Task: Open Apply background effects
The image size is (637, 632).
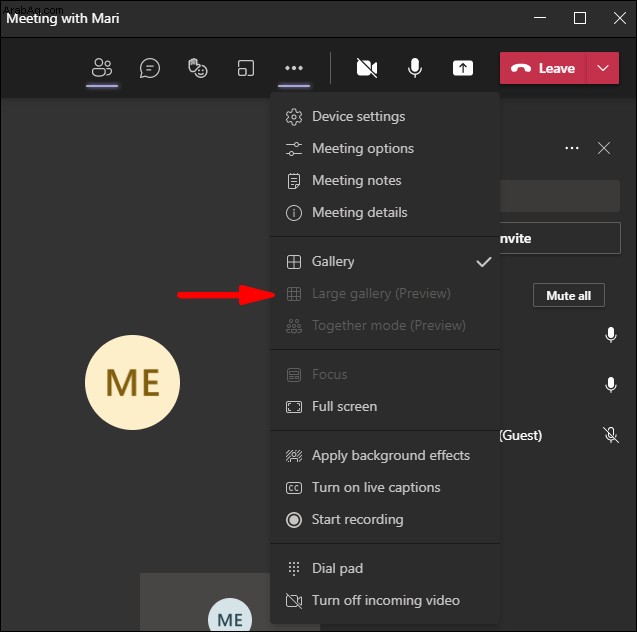Action: pyautogui.click(x=385, y=456)
